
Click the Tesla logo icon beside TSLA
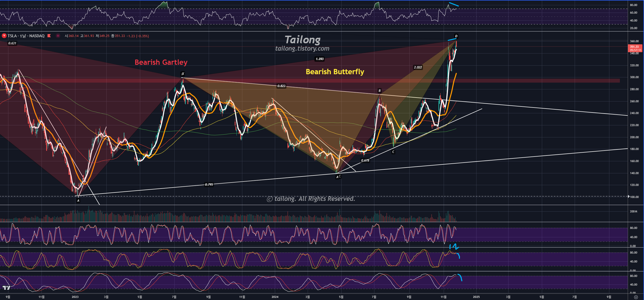tap(4, 36)
